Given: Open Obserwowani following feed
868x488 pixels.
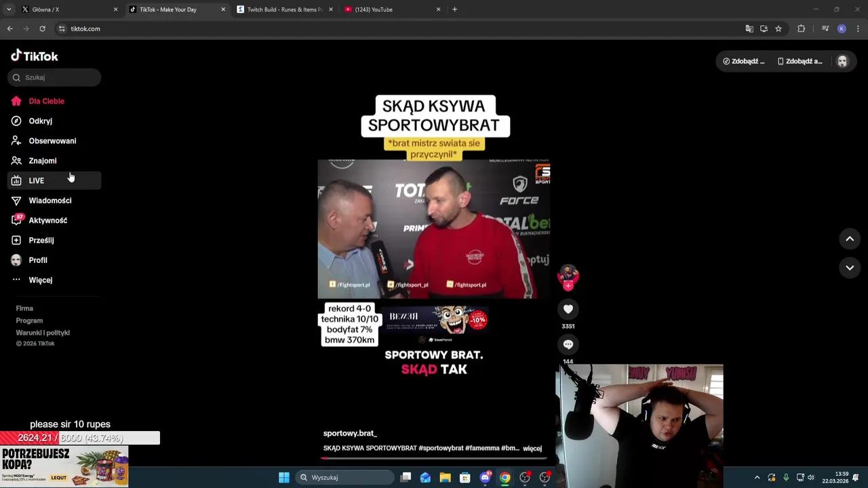Looking at the screenshot, I should click(54, 141).
